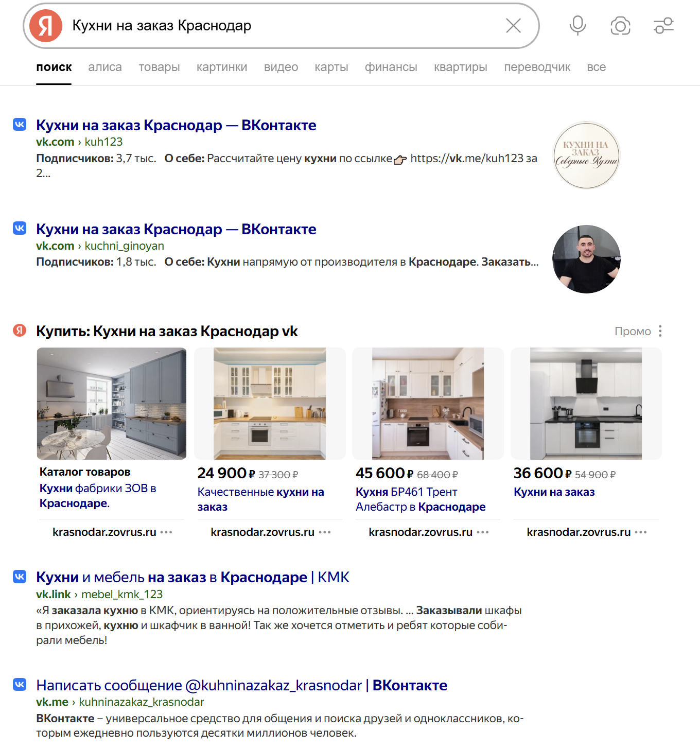Clear the search query with X
This screenshot has width=700, height=748.
tap(513, 26)
